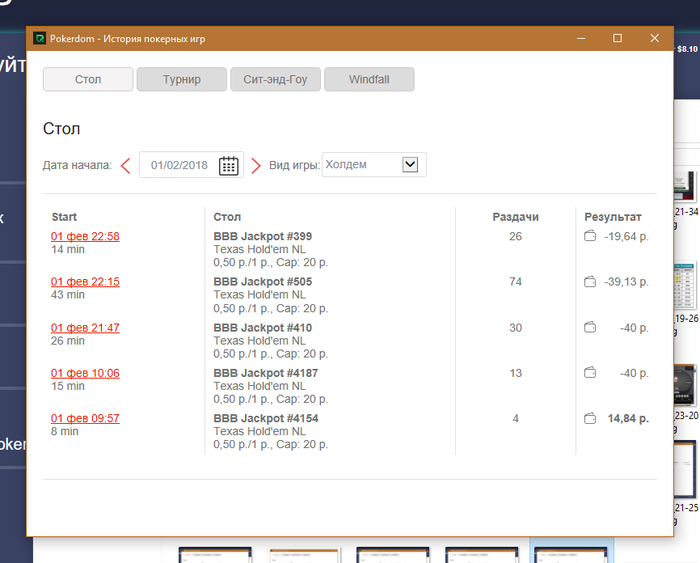Switch to the Турнир tab
The width and height of the screenshot is (700, 563).
pyautogui.click(x=182, y=79)
